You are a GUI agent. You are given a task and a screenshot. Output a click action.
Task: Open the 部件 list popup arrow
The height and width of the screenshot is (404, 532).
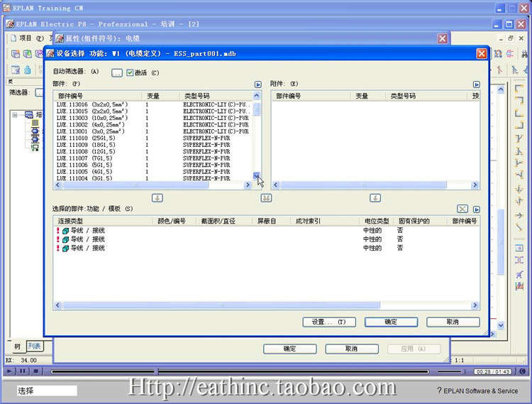coord(258,84)
